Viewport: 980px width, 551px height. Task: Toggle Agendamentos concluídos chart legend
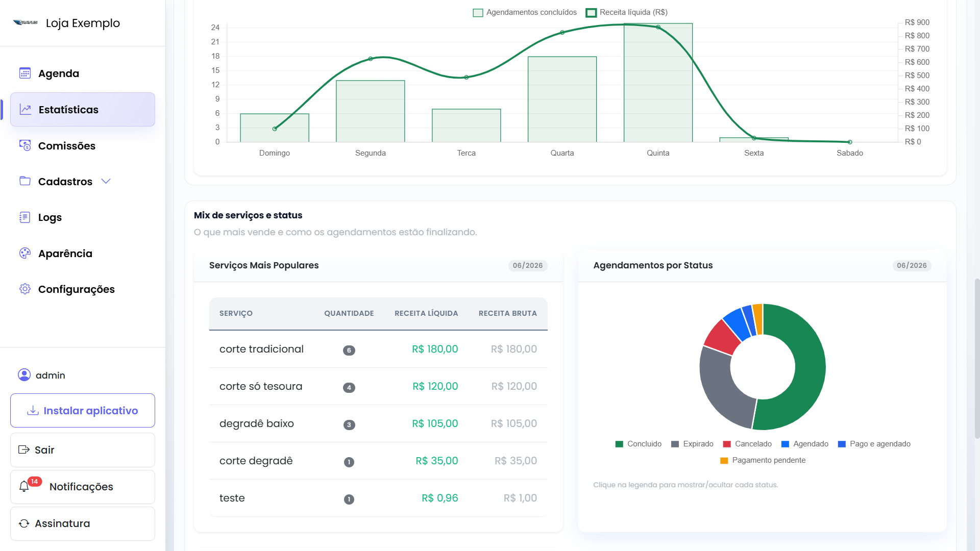pyautogui.click(x=525, y=12)
